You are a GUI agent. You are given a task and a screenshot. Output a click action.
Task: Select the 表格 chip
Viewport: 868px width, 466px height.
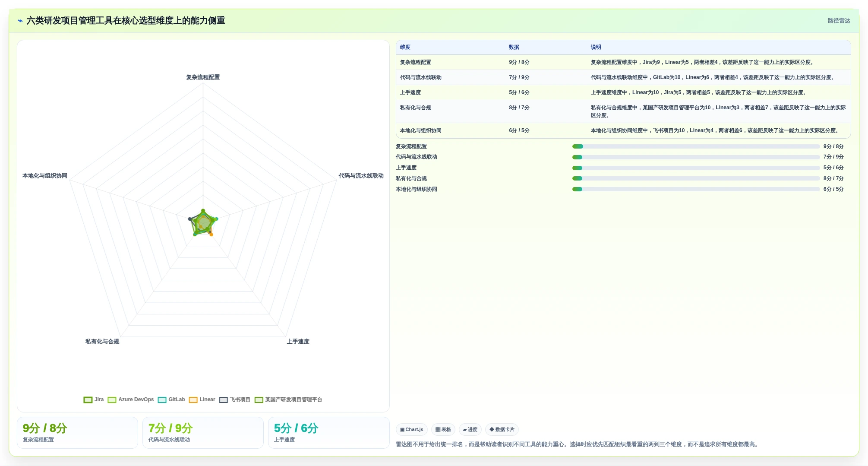tap(443, 430)
